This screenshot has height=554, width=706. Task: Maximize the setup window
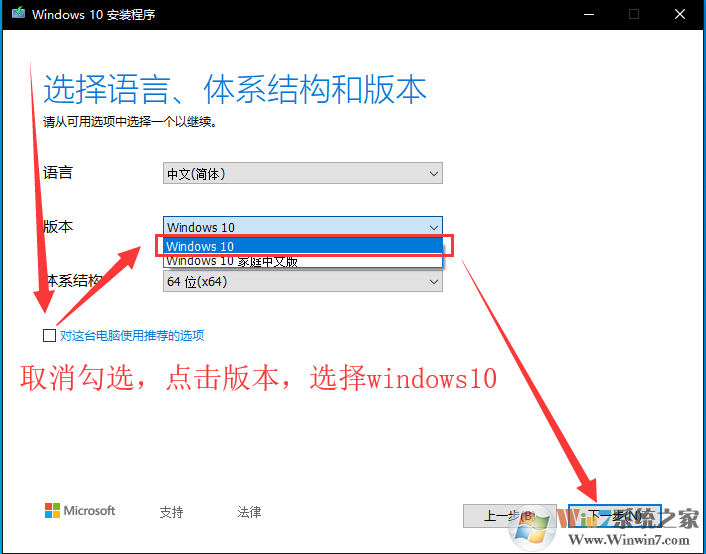634,15
